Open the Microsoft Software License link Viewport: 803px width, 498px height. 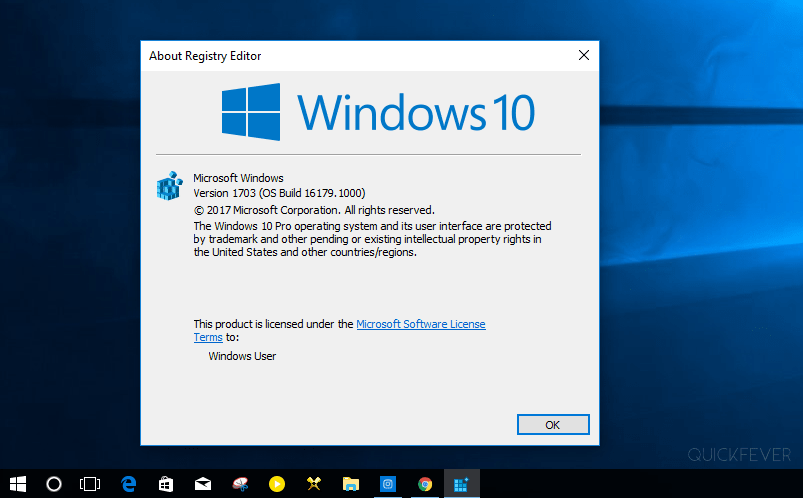click(420, 324)
